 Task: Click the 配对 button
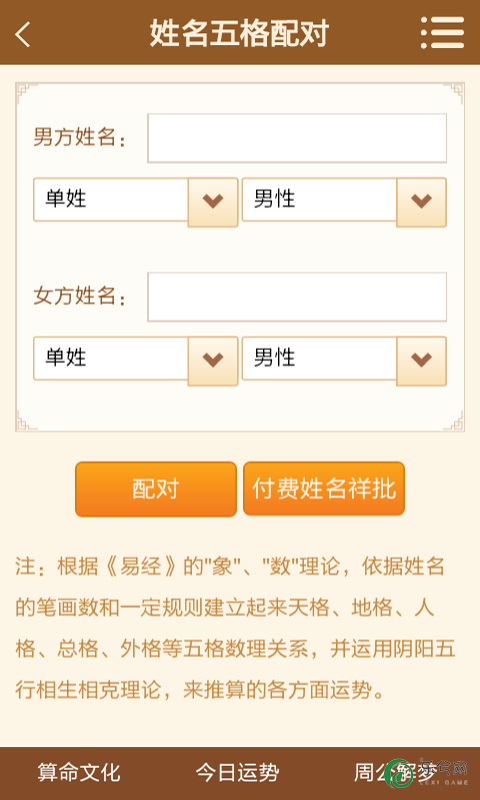coord(156,489)
